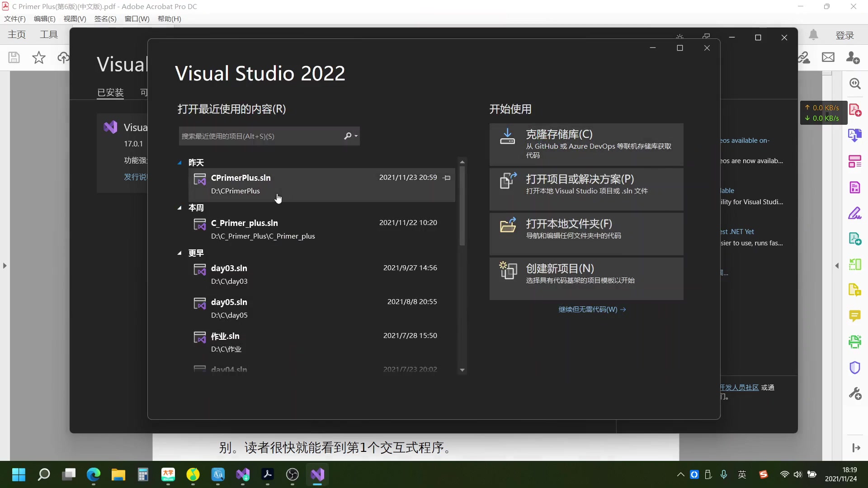868x488 pixels.
Task: Click Acrobat Create PDF tool icon
Action: click(x=855, y=110)
